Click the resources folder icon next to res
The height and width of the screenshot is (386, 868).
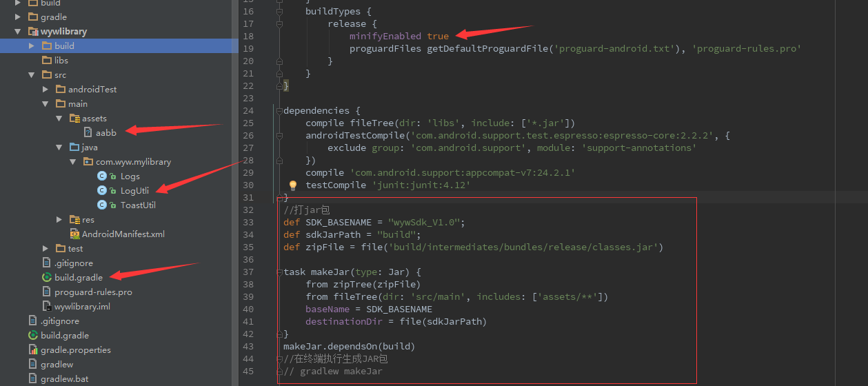(x=74, y=219)
